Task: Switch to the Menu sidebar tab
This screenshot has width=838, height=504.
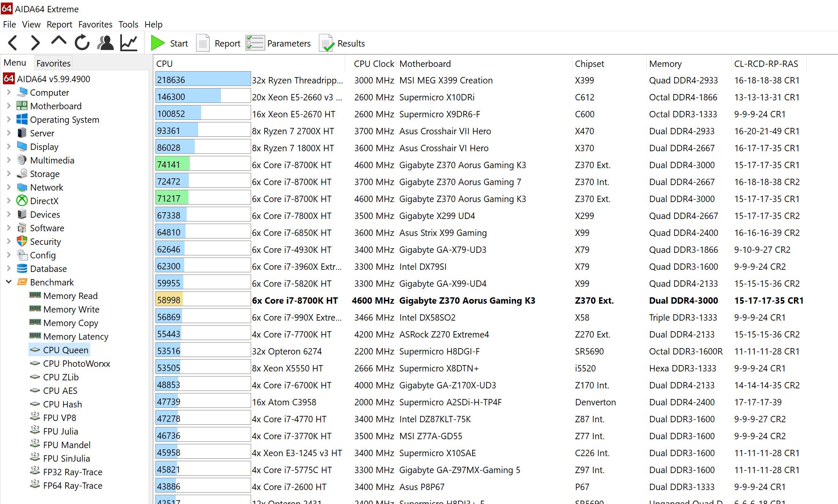Action: (15, 63)
